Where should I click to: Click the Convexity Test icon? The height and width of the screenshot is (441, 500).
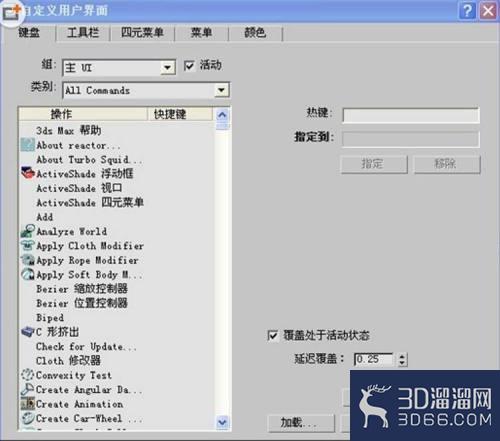click(28, 375)
